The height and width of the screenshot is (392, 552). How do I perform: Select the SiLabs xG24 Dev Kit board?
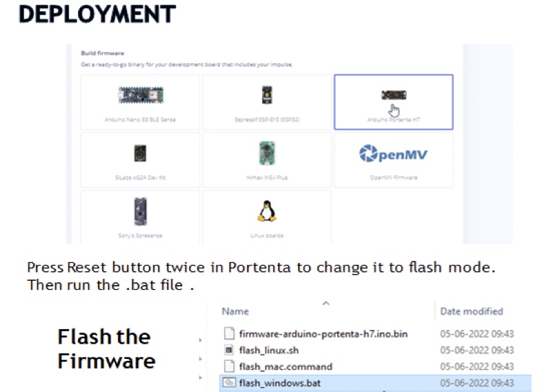pos(140,160)
